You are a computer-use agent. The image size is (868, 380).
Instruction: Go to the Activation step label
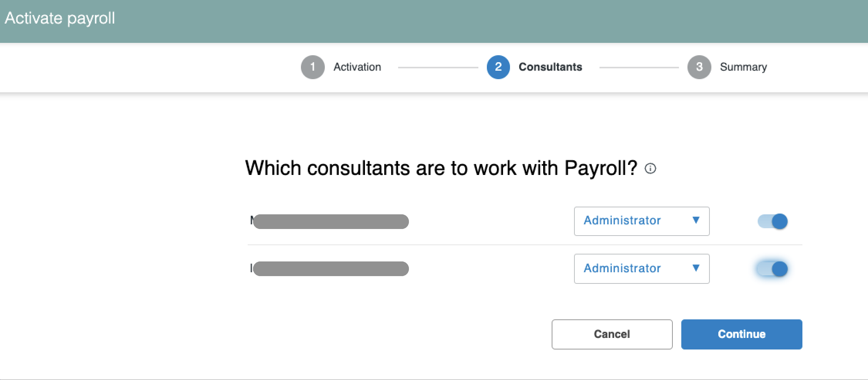357,67
